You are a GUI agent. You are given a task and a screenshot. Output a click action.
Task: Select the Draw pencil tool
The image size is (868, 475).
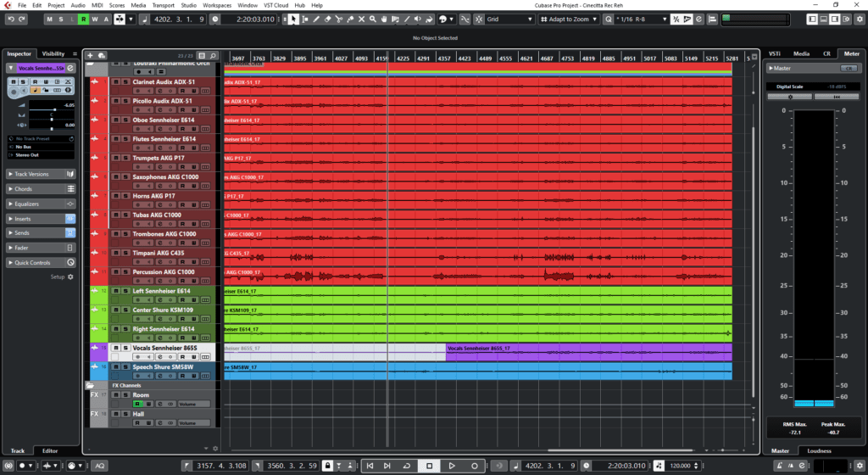click(316, 19)
